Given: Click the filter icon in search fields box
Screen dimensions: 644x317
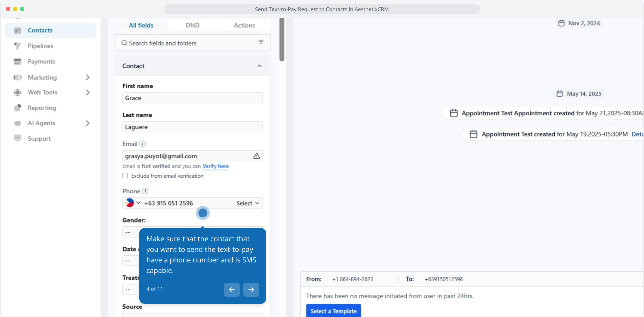Looking at the screenshot, I should click(x=261, y=42).
